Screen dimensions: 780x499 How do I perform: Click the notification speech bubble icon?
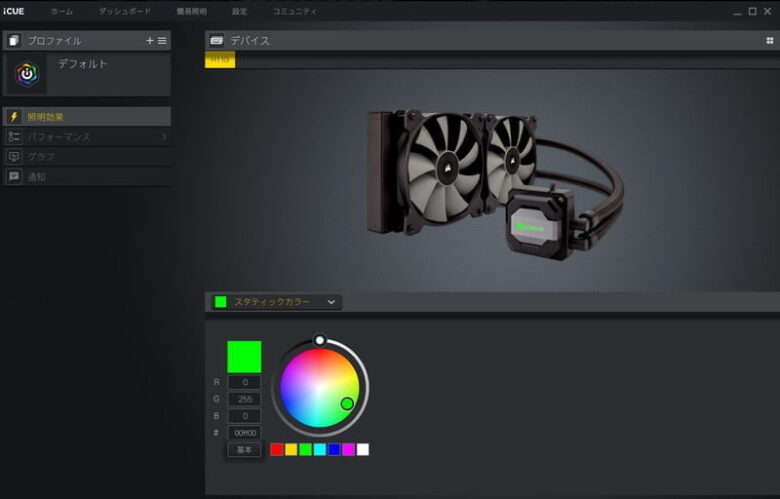click(x=14, y=177)
